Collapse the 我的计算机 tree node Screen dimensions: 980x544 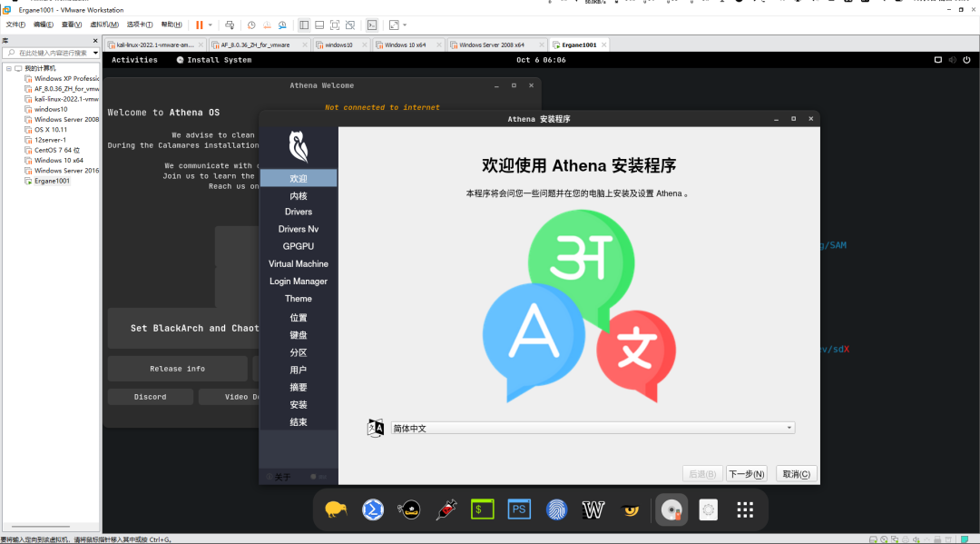click(x=9, y=68)
